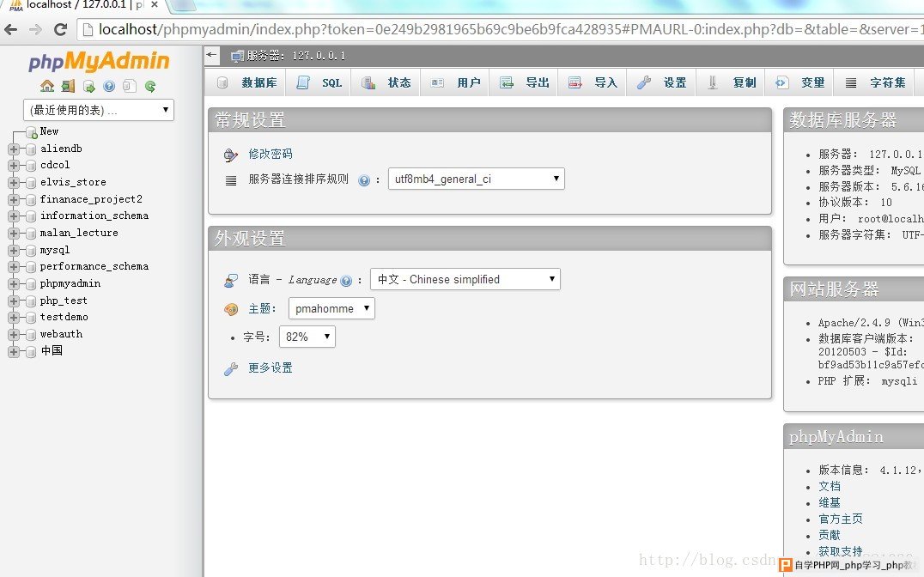Click the database icon beside webauth
924x577 pixels.
31,335
